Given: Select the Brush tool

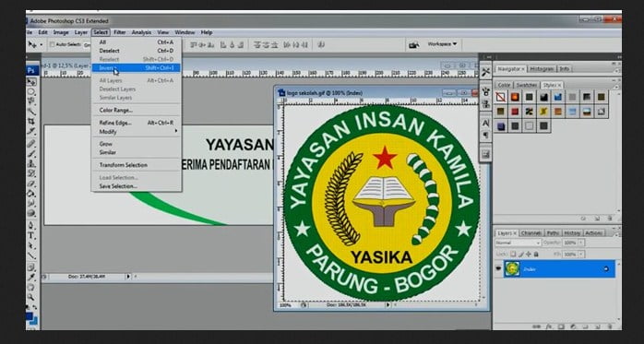Looking at the screenshot, I should point(31,153).
